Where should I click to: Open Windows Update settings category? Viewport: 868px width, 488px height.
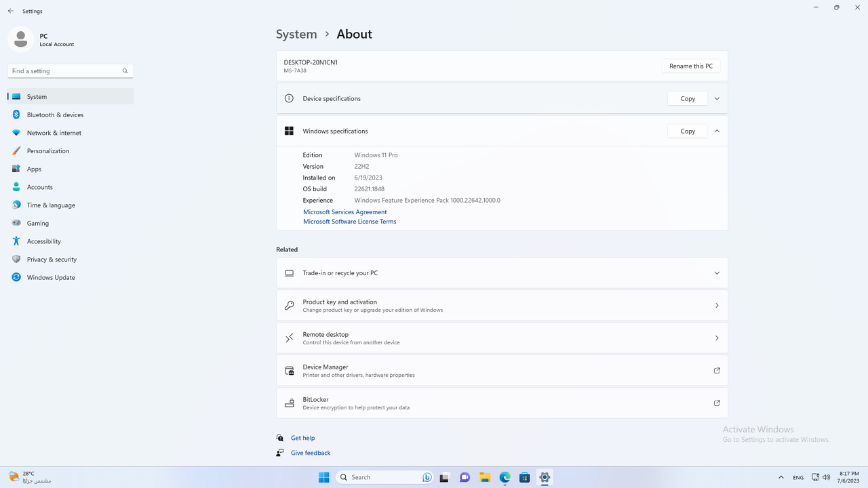(x=71, y=277)
